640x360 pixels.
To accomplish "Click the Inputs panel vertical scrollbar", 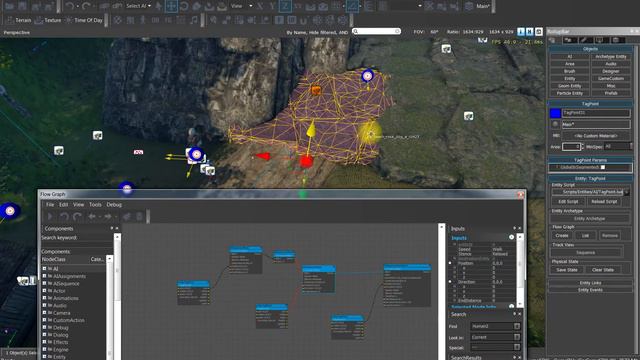I will (520, 271).
